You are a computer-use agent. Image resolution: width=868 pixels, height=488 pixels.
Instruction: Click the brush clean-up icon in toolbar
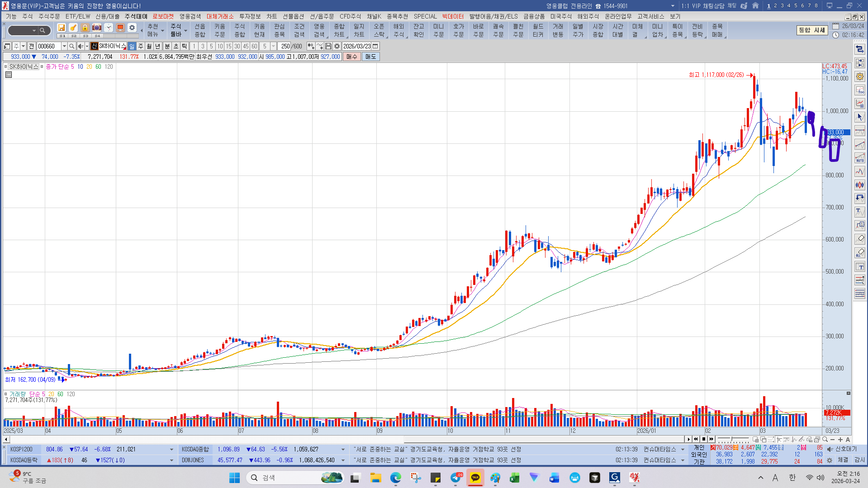(x=73, y=28)
